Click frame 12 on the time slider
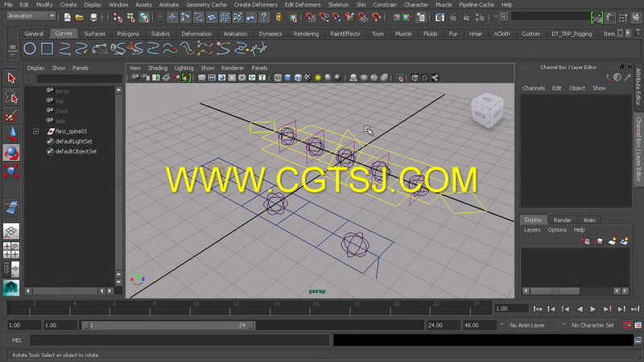 (x=236, y=308)
